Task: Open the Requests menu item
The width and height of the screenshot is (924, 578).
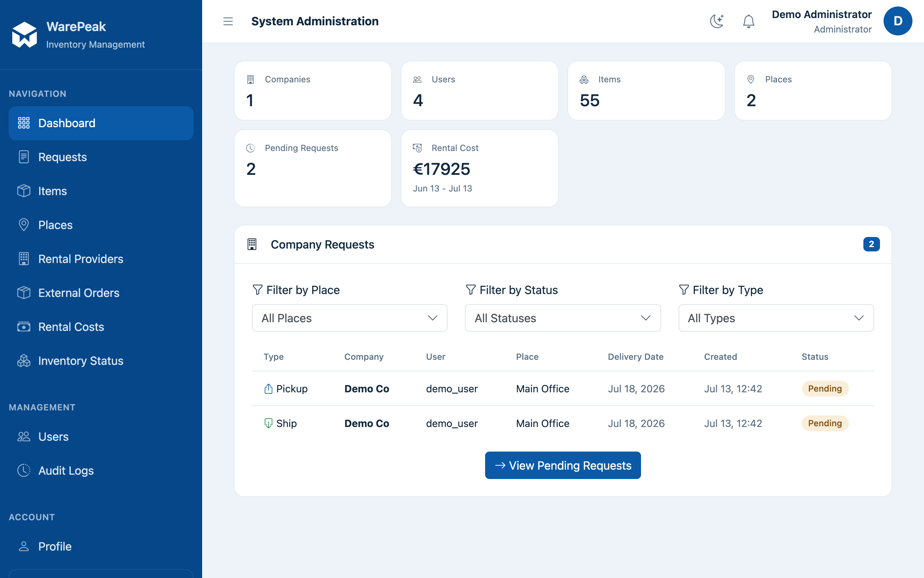Action: 101,157
